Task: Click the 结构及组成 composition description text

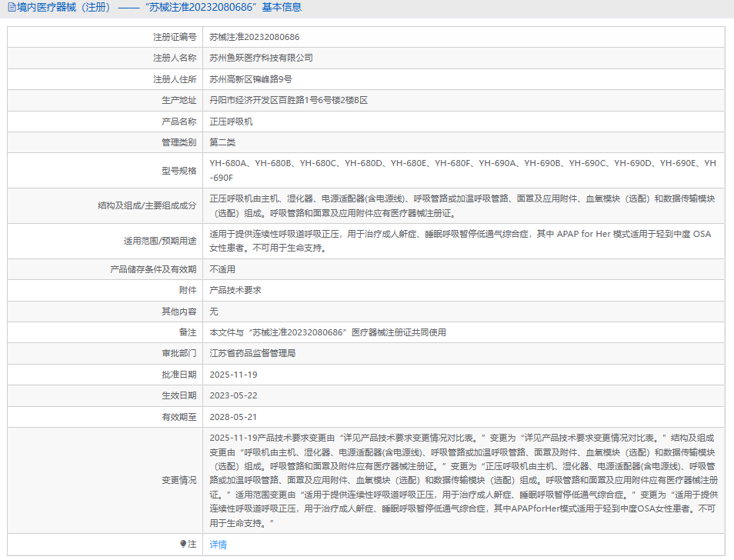Action: pos(462,205)
